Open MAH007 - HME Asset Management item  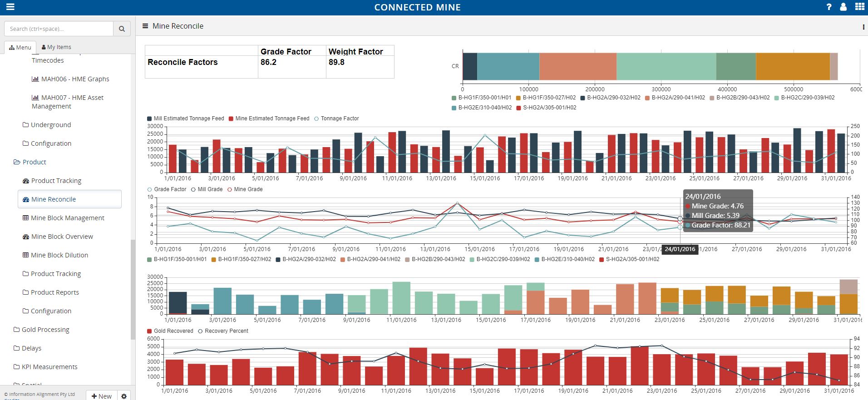click(68, 102)
